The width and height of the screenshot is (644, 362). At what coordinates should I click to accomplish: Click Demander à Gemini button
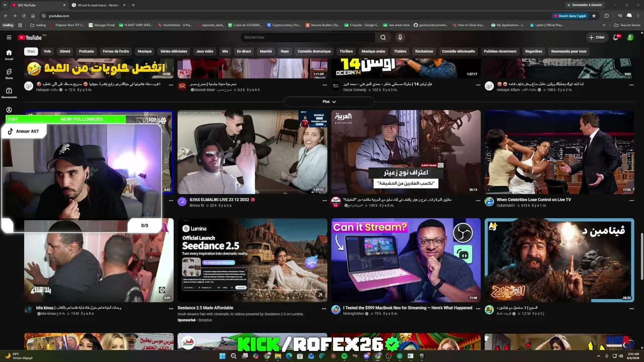tap(584, 5)
